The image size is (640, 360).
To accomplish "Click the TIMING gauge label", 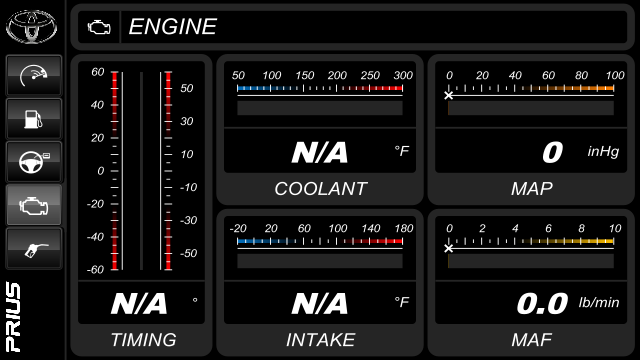I will (143, 340).
